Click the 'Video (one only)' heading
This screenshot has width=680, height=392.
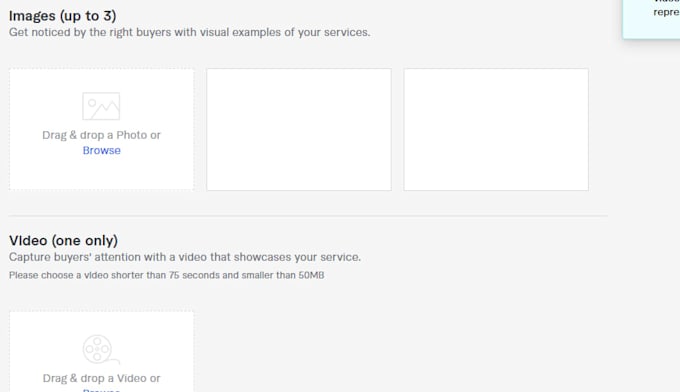pos(64,241)
